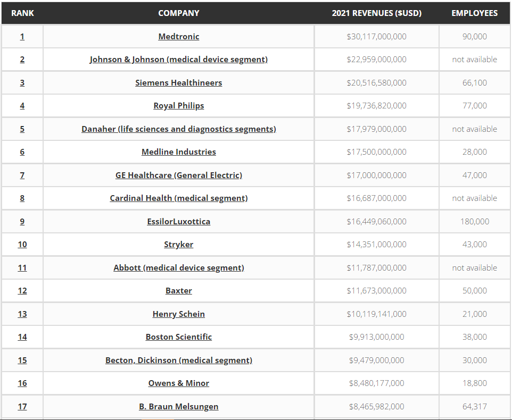Select rank number 9 link
The width and height of the screenshot is (512, 420).
(22, 222)
